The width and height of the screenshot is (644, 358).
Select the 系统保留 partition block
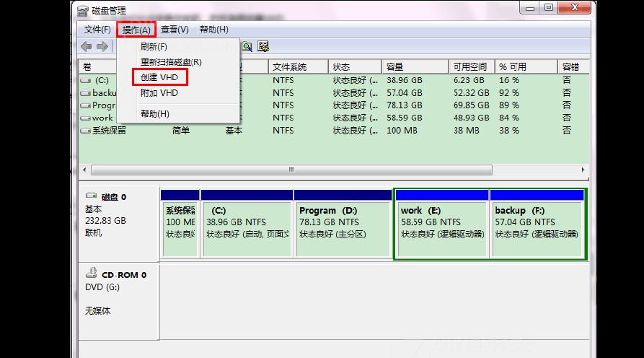(180, 224)
